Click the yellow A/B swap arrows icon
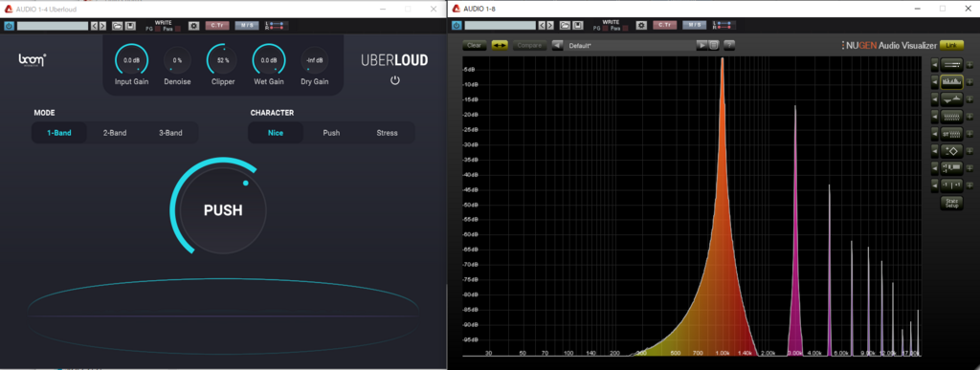The image size is (980, 370). point(500,45)
